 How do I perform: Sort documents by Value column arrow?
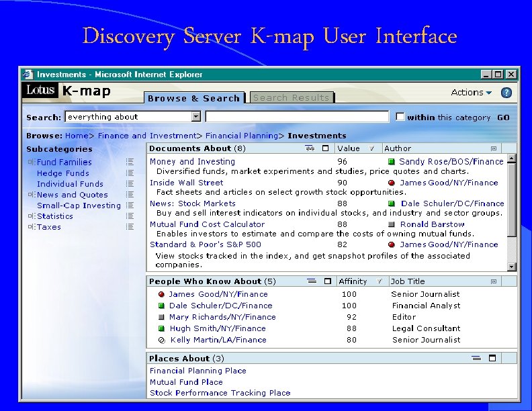[x=371, y=148]
